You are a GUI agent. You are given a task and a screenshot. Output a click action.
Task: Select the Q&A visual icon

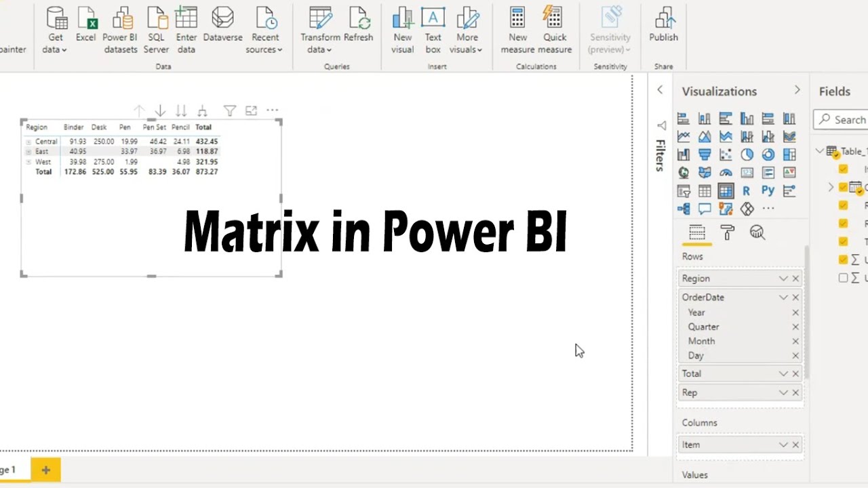pyautogui.click(x=705, y=209)
